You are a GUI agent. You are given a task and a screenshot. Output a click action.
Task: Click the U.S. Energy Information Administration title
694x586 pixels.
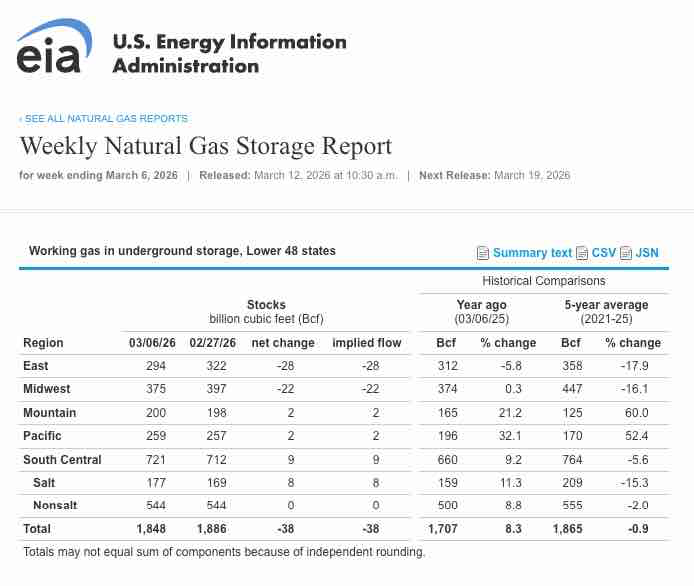[x=229, y=54]
